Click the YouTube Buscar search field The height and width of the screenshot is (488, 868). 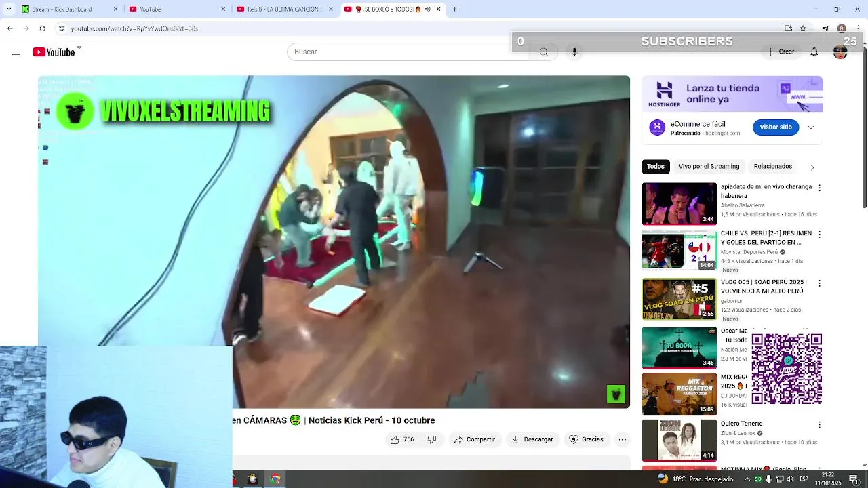(408, 52)
